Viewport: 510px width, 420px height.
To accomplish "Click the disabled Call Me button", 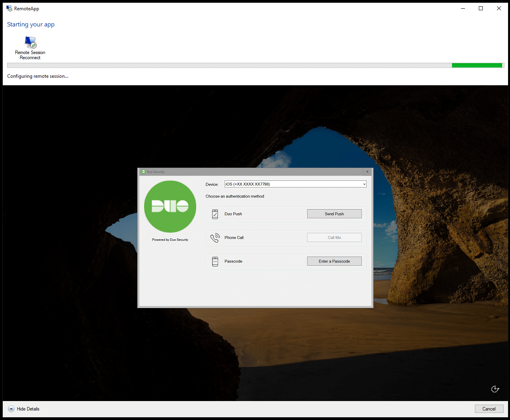I will pos(334,238).
